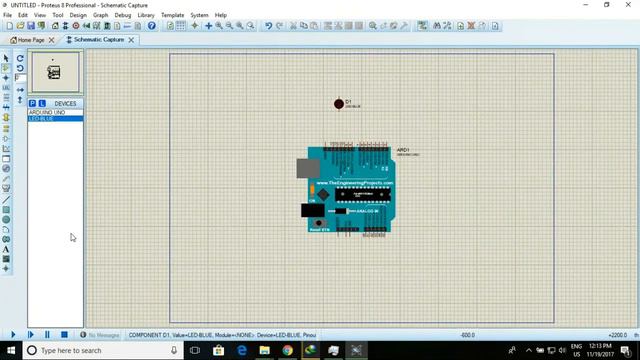Viewport: 640px width, 360px height.
Task: Select the 2D text 'A' tool
Action: tap(6, 249)
